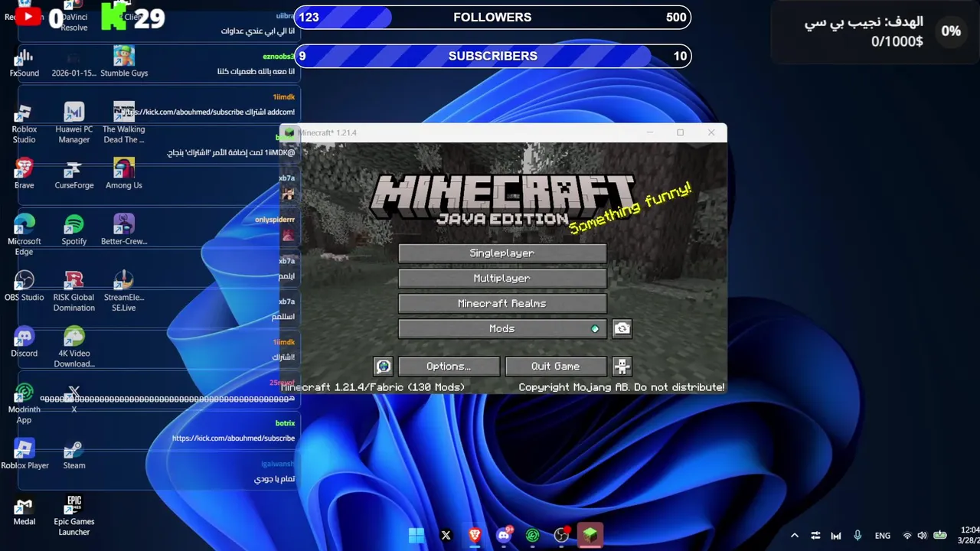Select Huawei PC Manager desktop icon
Viewport: 980px width, 551px height.
pos(74,123)
